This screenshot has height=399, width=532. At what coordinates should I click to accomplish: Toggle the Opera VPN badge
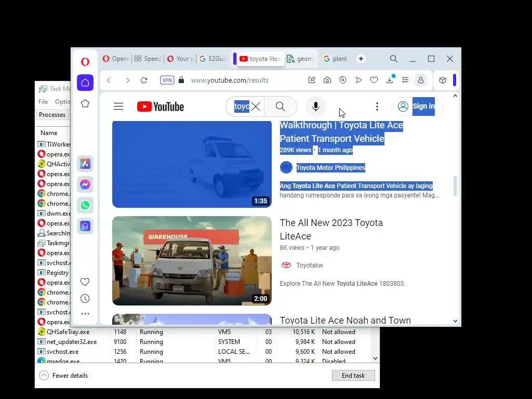pyautogui.click(x=167, y=81)
